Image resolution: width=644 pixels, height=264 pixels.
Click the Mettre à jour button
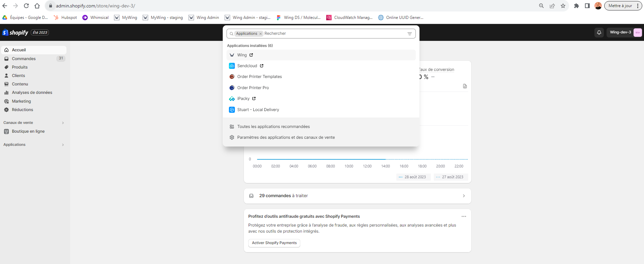pyautogui.click(x=620, y=6)
